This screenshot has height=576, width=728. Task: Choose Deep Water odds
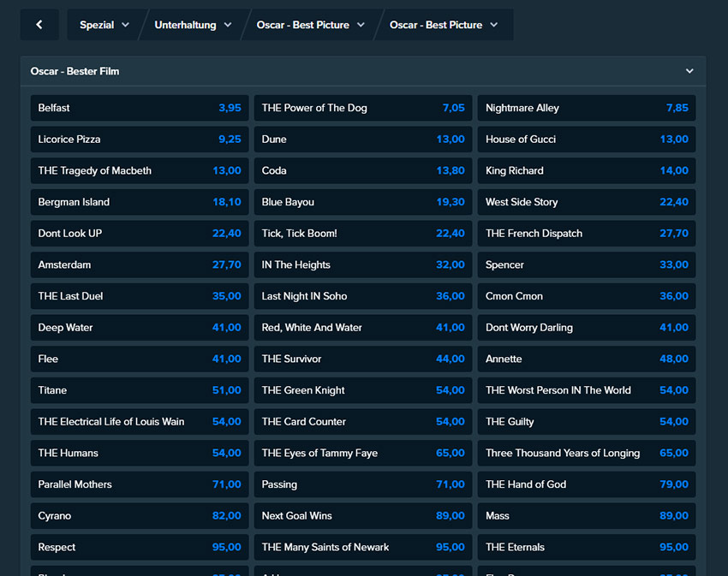[140, 328]
